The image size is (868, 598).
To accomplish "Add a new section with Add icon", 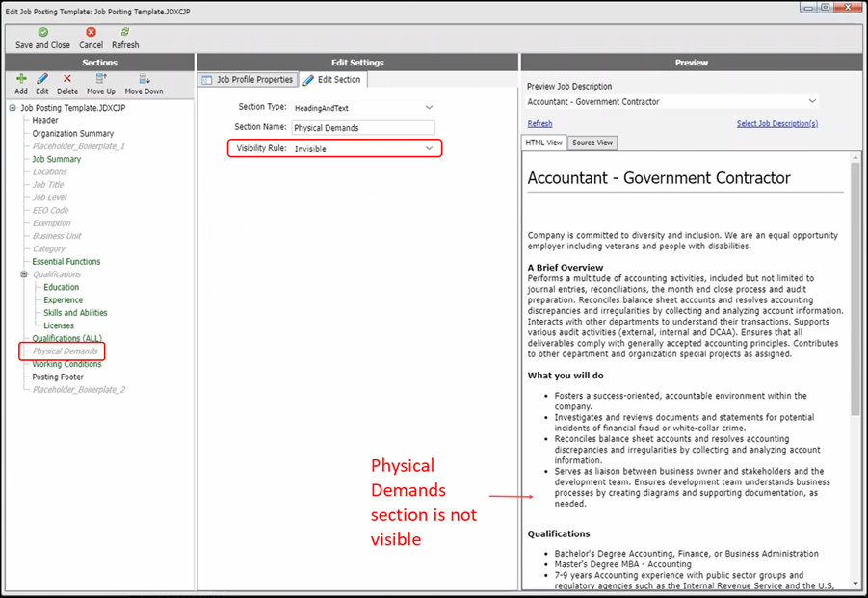I will (x=21, y=79).
